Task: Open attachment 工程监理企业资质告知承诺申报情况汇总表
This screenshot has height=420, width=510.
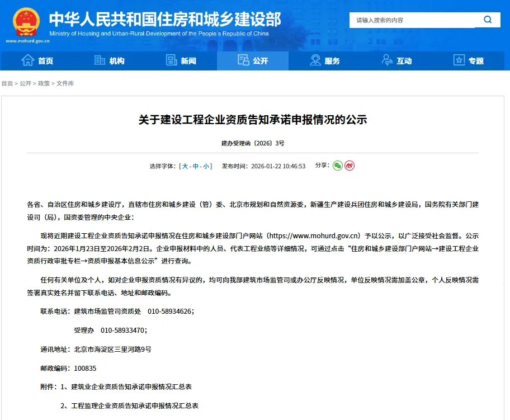Action: pyautogui.click(x=135, y=405)
